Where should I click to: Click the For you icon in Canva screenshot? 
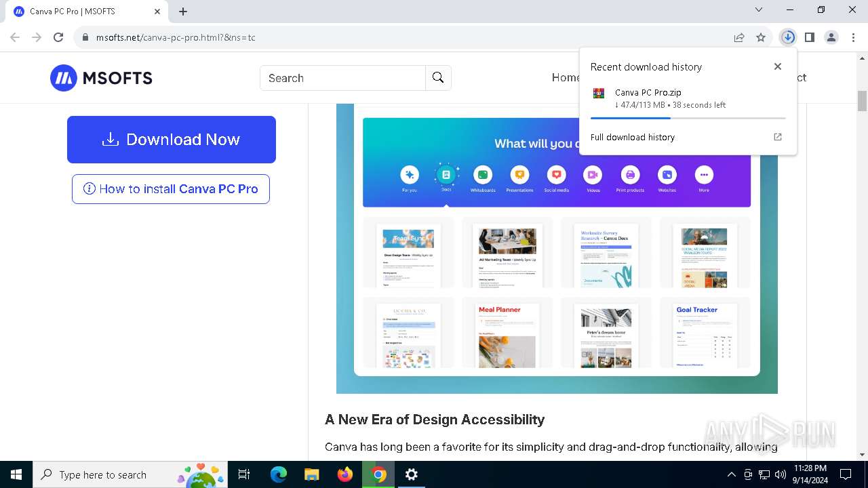pyautogui.click(x=409, y=175)
